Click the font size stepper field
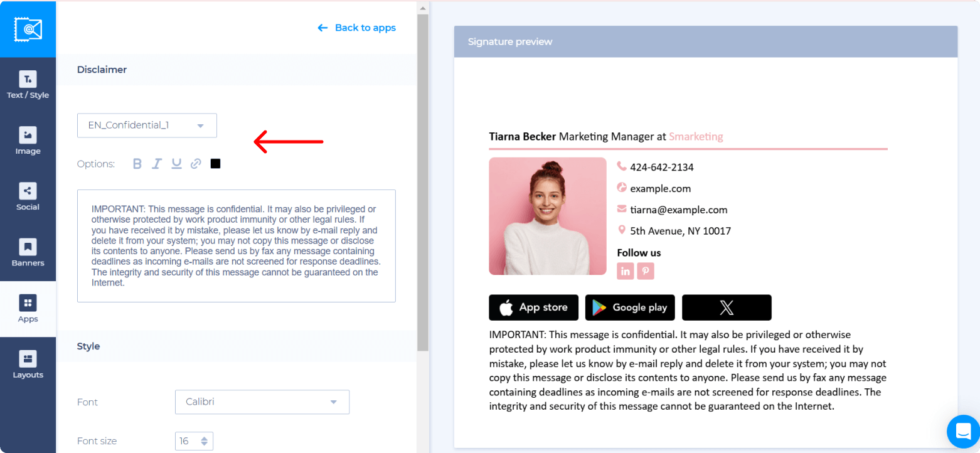980x453 pixels. [x=194, y=441]
